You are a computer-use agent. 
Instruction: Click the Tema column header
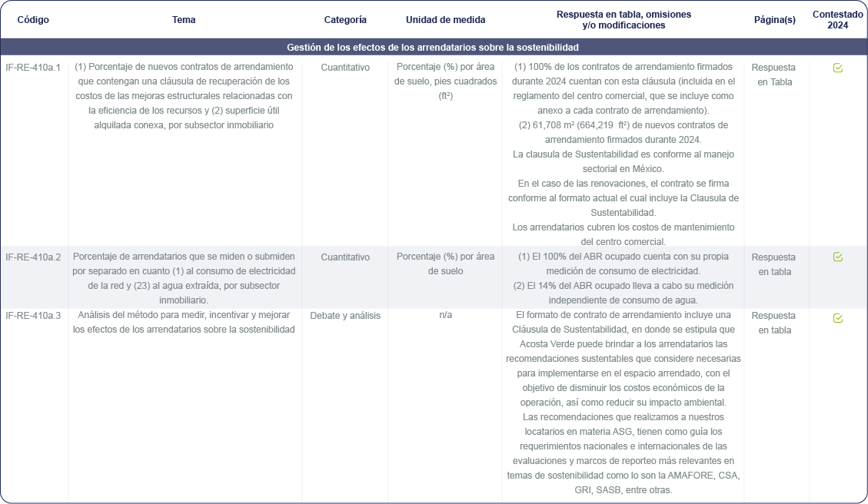point(184,20)
